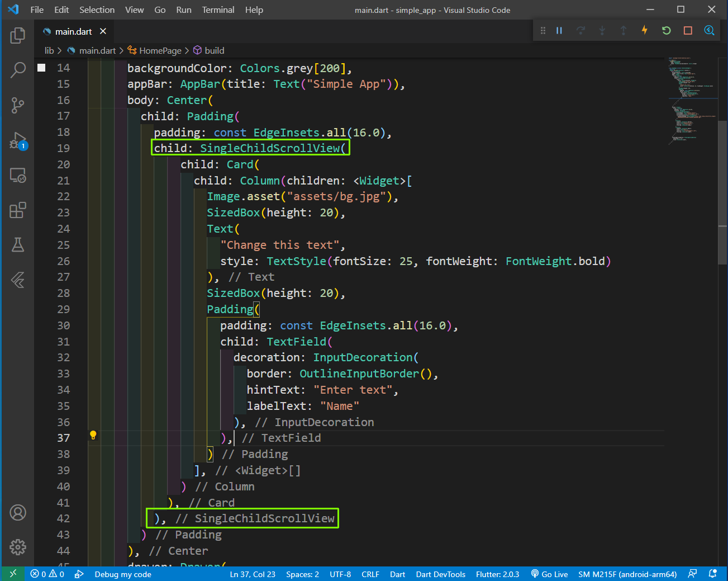Change line ending via CRLF item
Image resolution: width=728 pixels, height=581 pixels.
[x=370, y=574]
